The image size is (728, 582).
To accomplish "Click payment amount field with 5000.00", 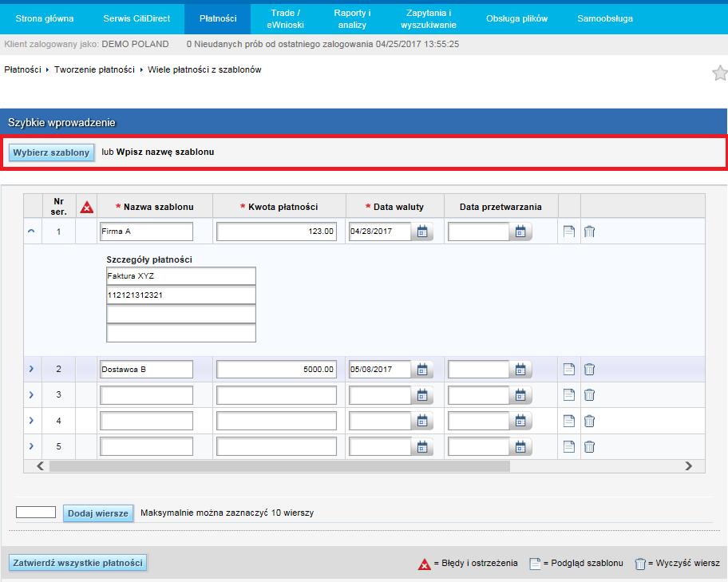I will 276,370.
